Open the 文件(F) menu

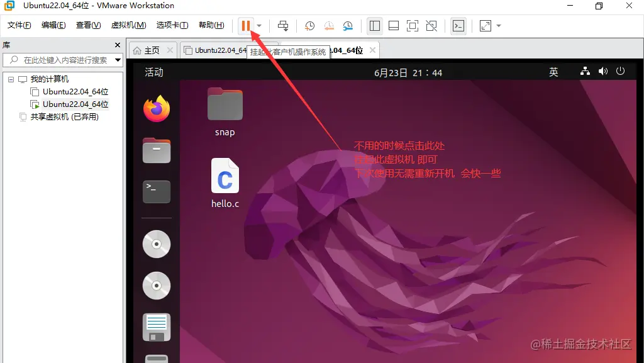(x=19, y=25)
